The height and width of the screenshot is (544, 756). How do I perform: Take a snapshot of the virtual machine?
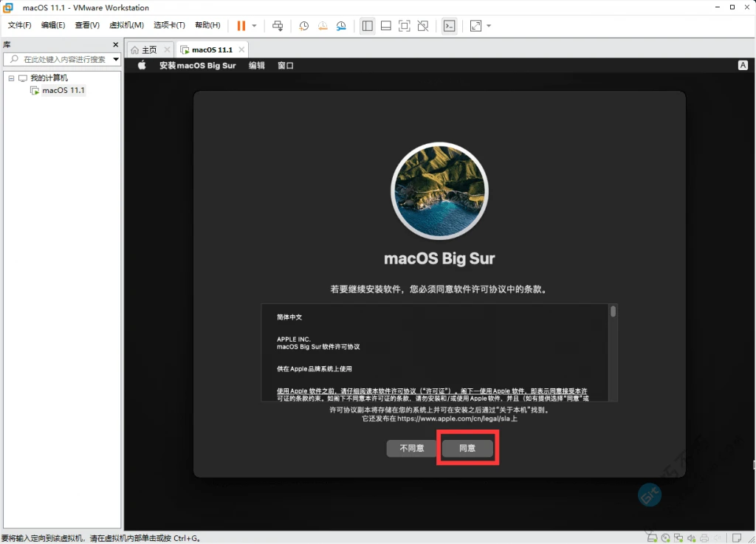click(x=303, y=26)
